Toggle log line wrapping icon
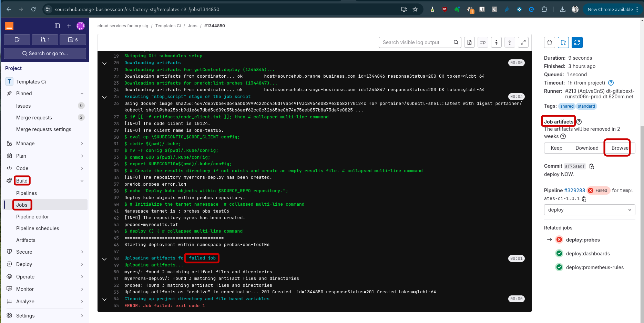 point(483,42)
